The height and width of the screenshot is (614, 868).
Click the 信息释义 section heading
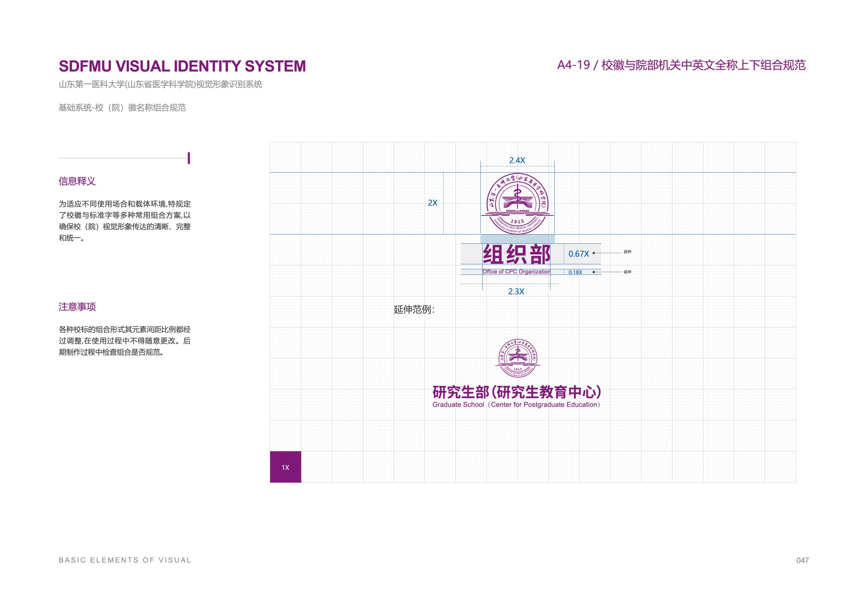pyautogui.click(x=77, y=181)
